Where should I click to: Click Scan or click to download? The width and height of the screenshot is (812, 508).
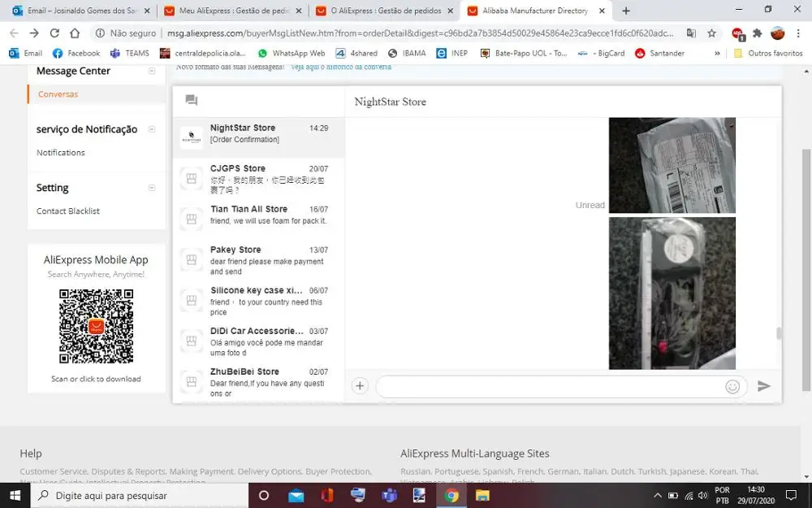click(x=96, y=379)
